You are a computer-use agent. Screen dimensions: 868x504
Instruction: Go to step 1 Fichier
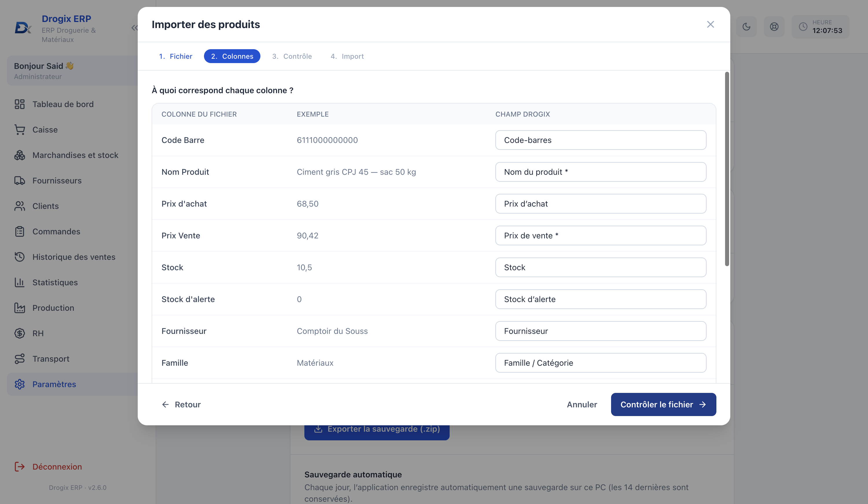[176, 56]
